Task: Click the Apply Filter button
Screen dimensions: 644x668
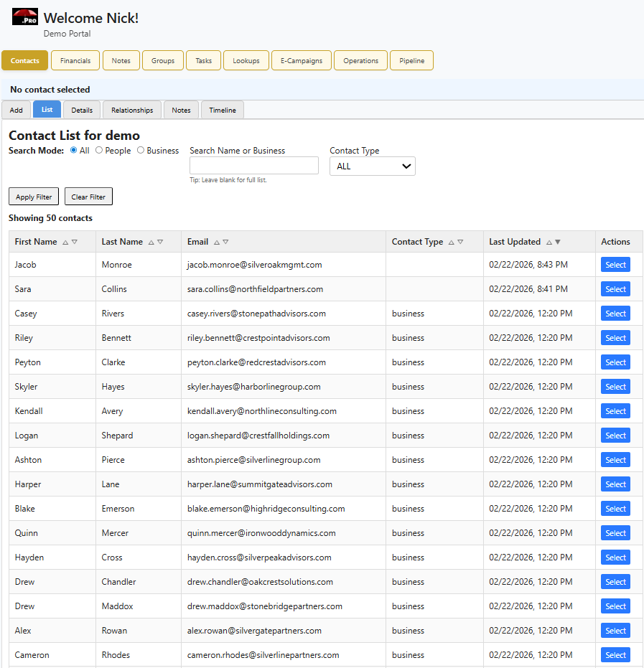Action: [34, 197]
